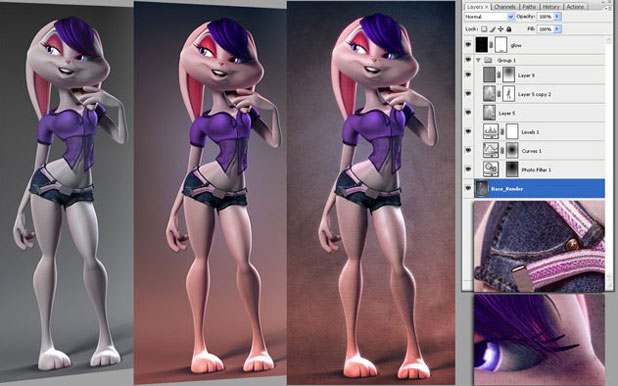Select the Photo Filter 1 mask thumbnail
Viewport: 618px width, 386px height.
pyautogui.click(x=512, y=170)
